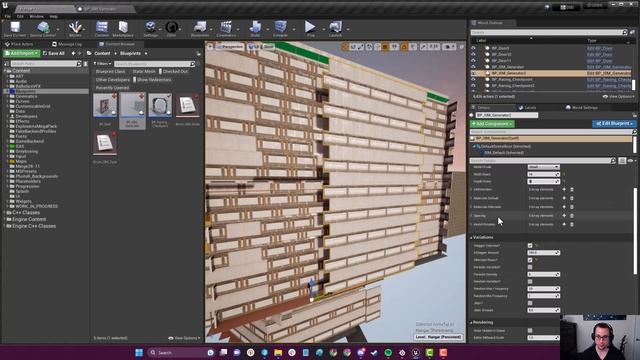Click the trash icon on Spacing row
Viewport: 640px width, 360px height.
click(571, 216)
